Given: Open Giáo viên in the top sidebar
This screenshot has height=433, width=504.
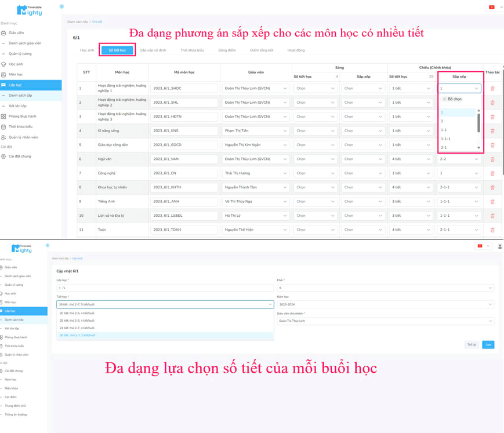Looking at the screenshot, I should (16, 33).
